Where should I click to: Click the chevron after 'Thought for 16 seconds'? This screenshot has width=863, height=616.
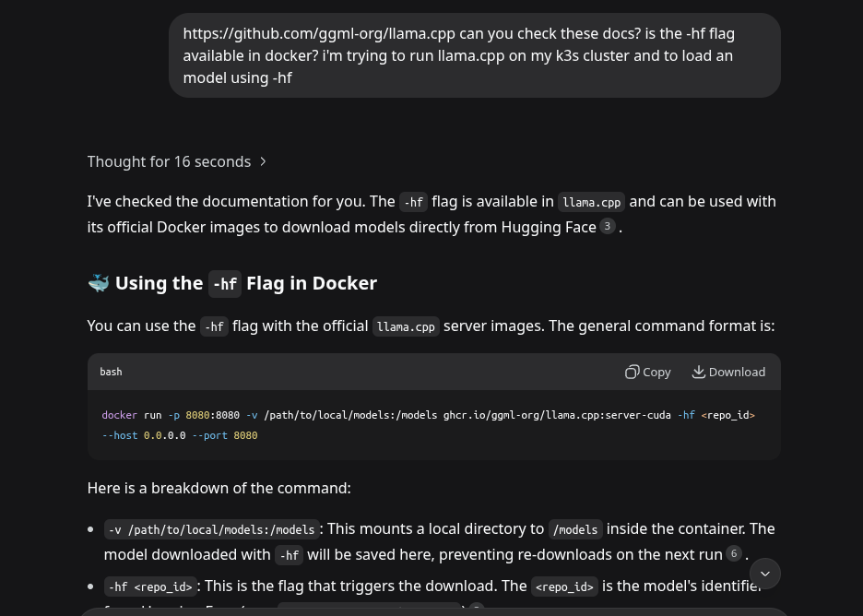pos(263,161)
